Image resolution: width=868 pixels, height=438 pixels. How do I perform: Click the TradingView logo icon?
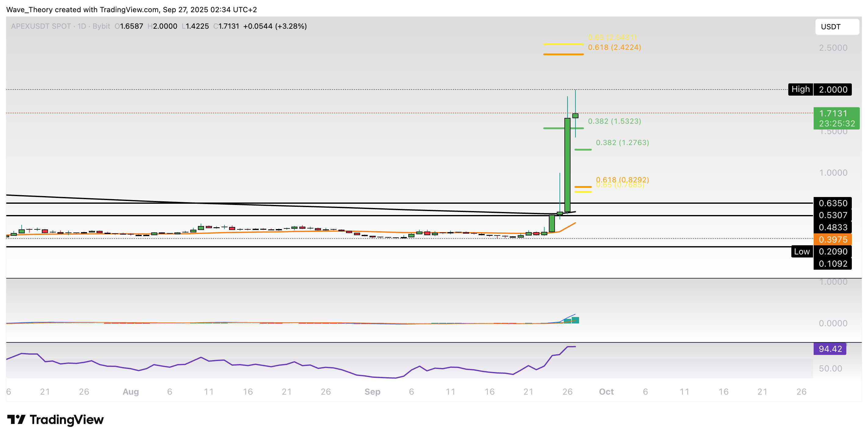pyautogui.click(x=16, y=419)
